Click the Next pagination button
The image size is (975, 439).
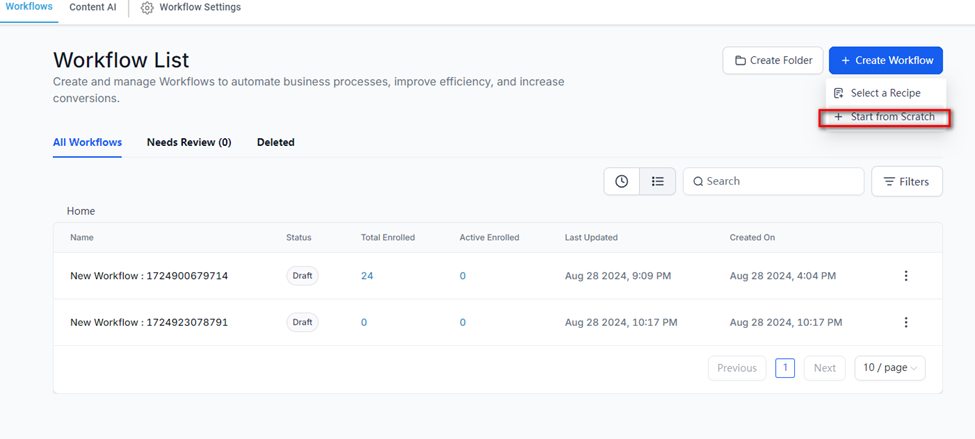tap(824, 368)
